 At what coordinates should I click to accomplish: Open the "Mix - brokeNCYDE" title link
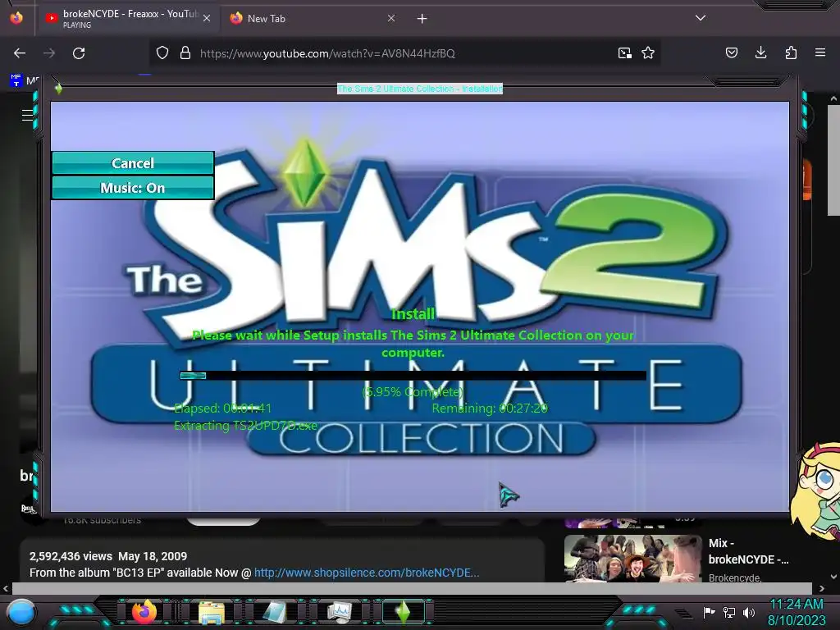[748, 551]
